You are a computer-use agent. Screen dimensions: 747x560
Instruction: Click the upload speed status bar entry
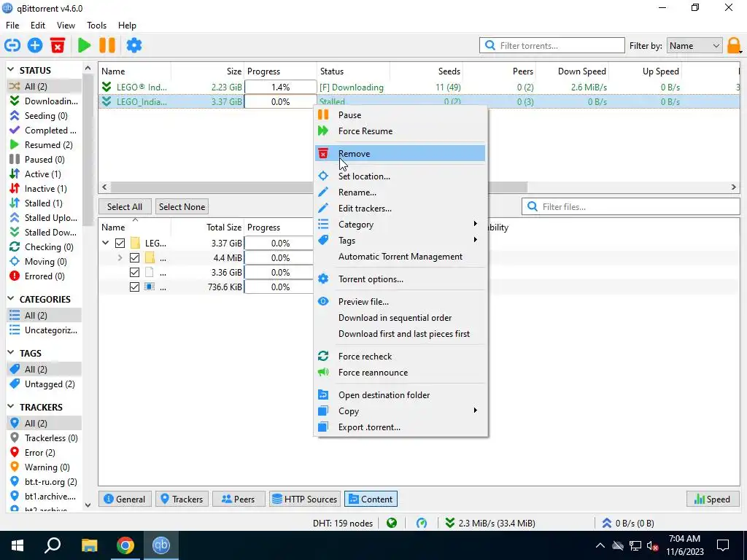627,524
